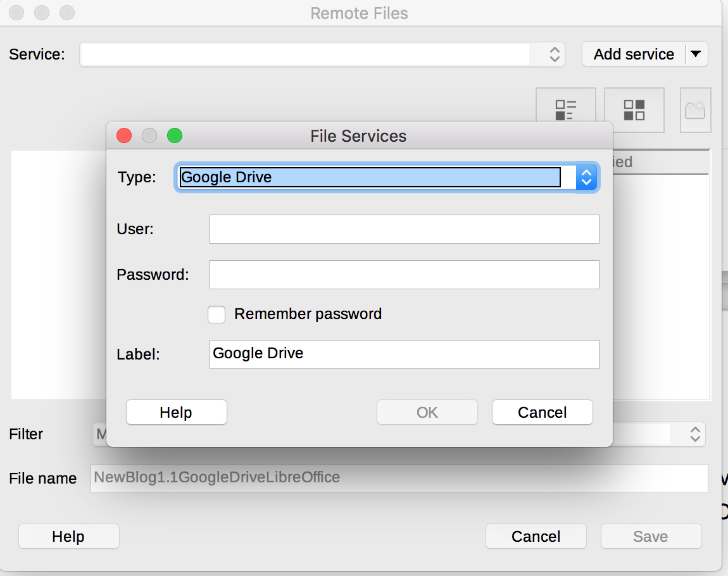Switch to icon view in Remote Files

point(634,110)
